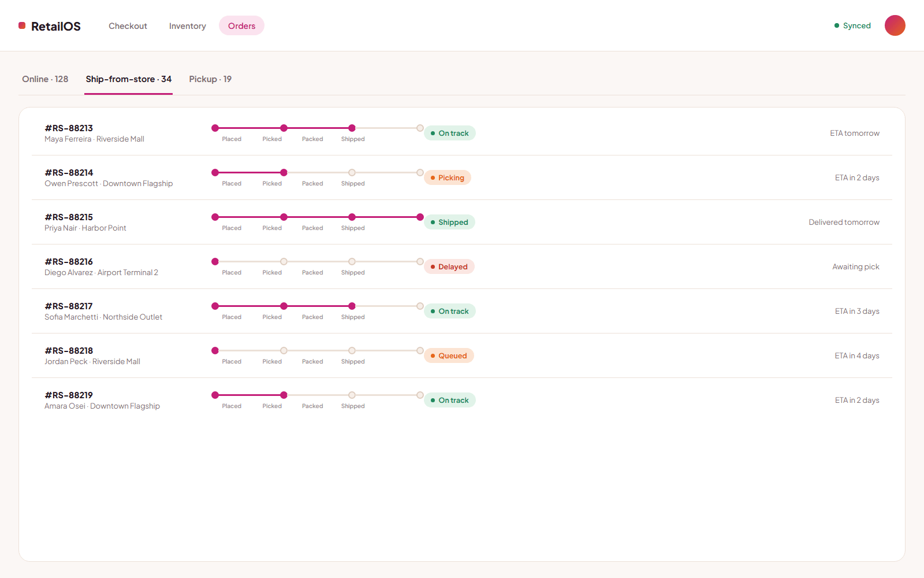Click final delivery dot on #RS-88215 progress
924x578 pixels.
coord(420,217)
